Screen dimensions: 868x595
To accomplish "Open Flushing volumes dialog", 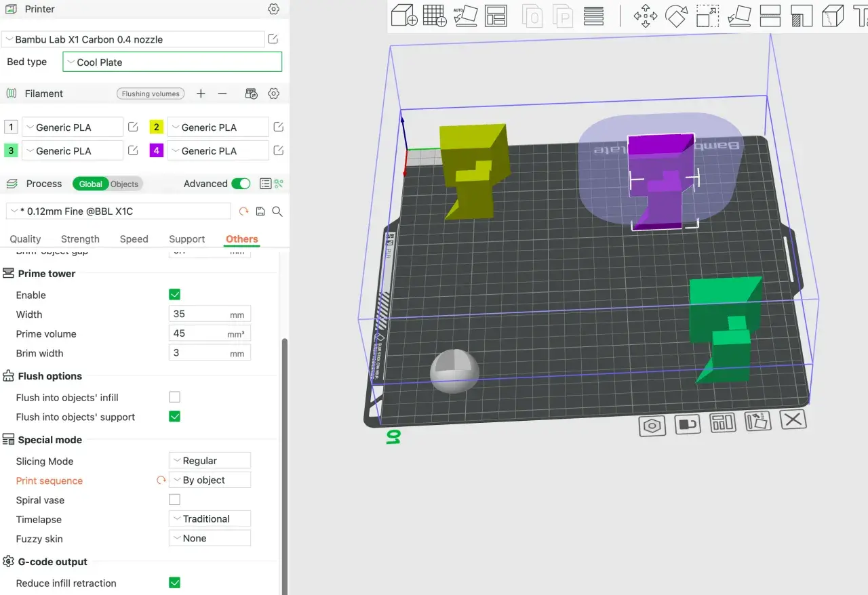I will coord(151,94).
